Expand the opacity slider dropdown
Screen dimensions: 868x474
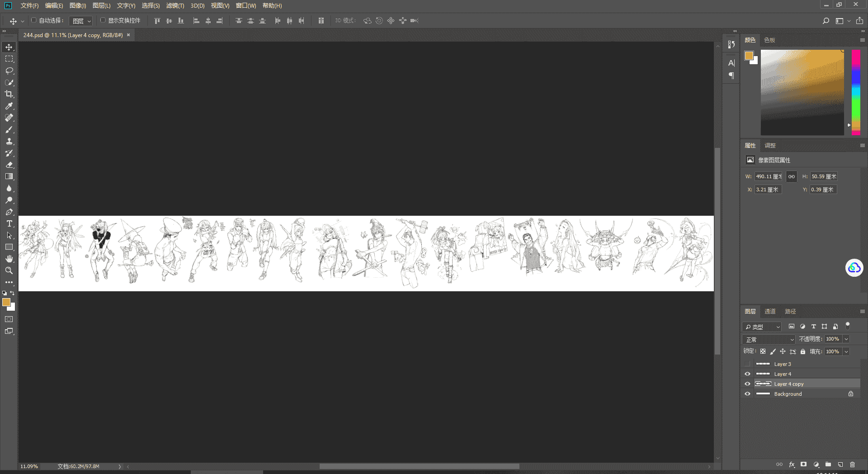point(846,339)
